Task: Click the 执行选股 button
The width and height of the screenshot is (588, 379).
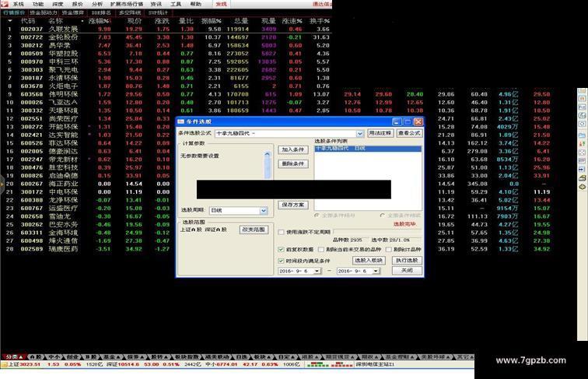Action: pos(407,261)
